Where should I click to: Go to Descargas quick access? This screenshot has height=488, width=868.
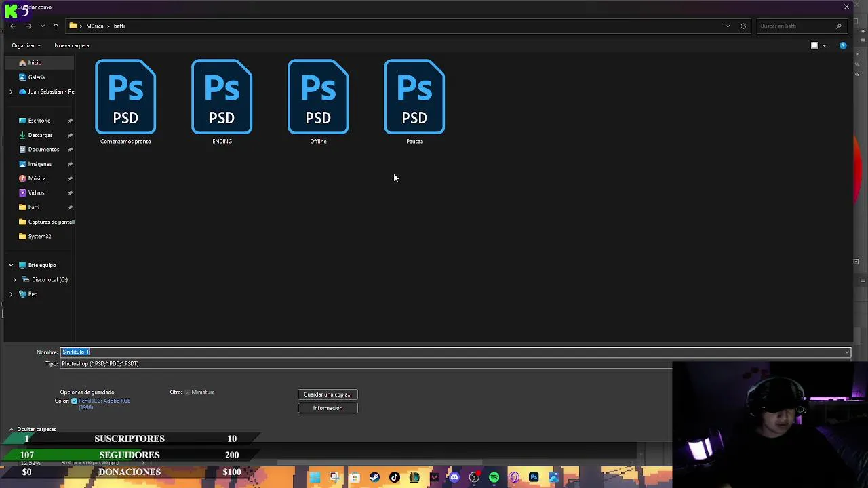(40, 135)
